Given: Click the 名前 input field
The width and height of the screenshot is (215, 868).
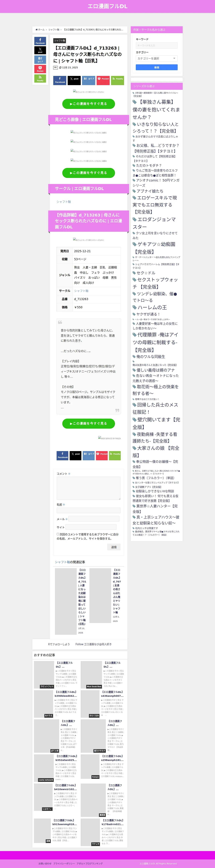Looking at the screenshot, I should tap(88, 510).
